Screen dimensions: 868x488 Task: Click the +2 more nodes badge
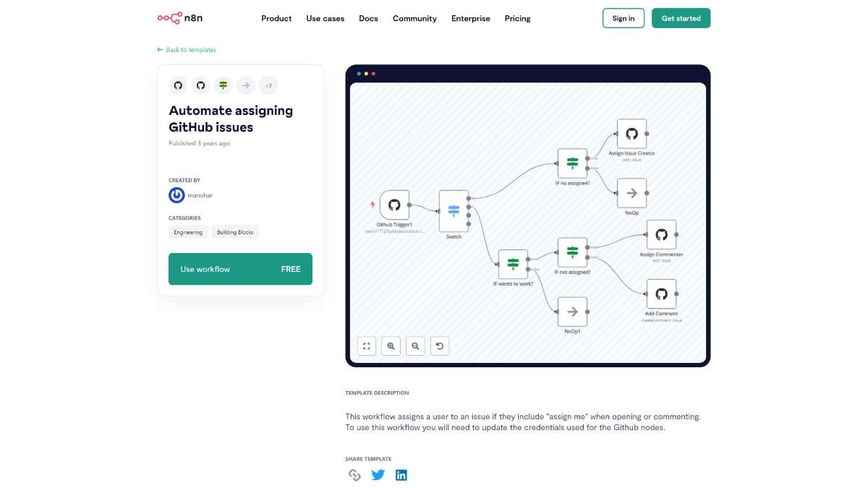[x=268, y=85]
